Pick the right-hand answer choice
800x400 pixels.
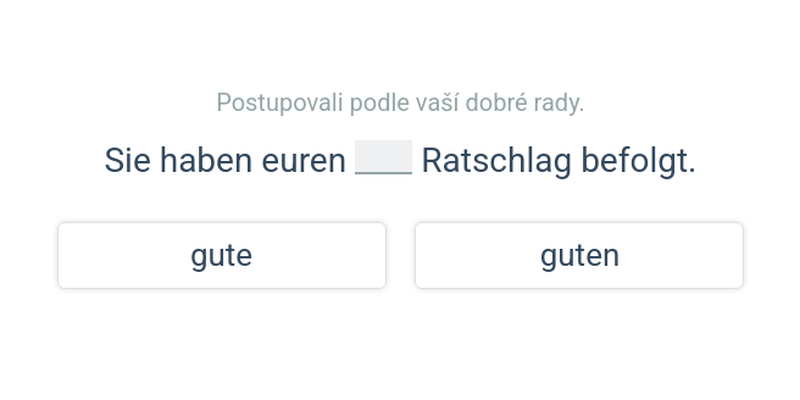tap(579, 256)
